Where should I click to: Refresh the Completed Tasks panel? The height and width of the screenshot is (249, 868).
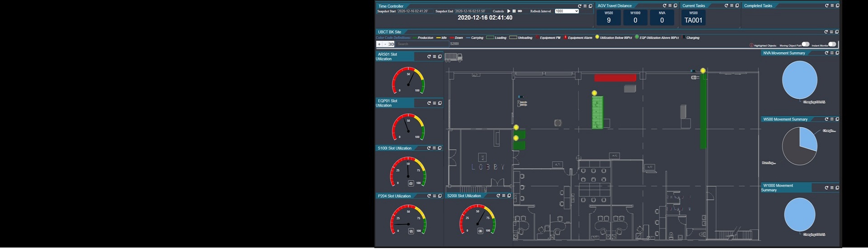tap(827, 5)
